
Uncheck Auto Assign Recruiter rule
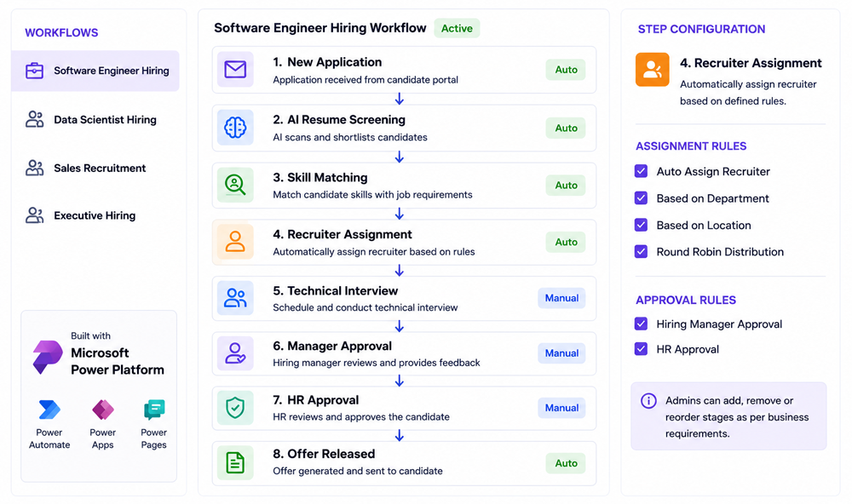click(x=642, y=171)
